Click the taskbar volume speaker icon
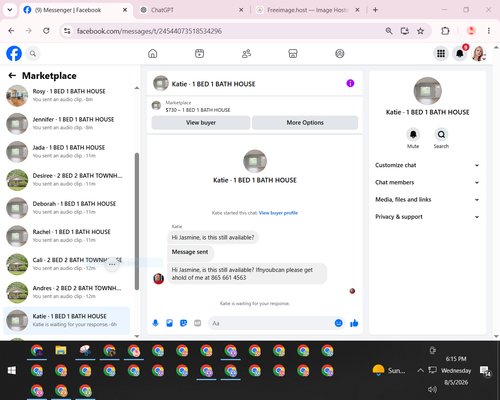The width and height of the screenshot is (500, 400). [432, 389]
